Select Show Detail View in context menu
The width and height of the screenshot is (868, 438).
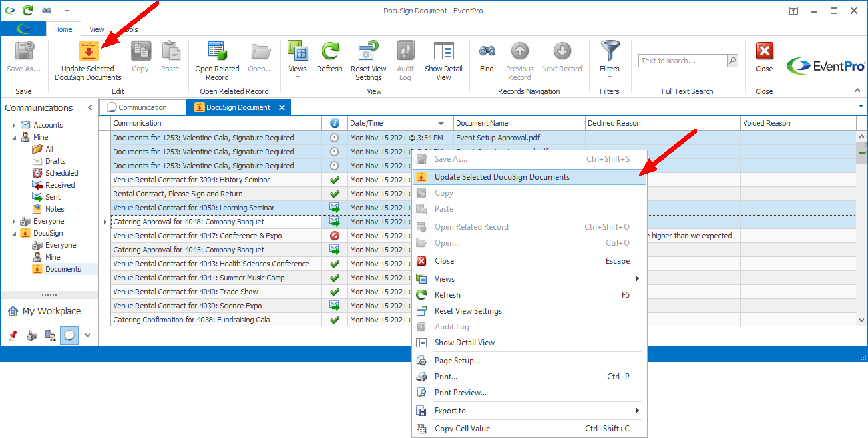(x=529, y=343)
